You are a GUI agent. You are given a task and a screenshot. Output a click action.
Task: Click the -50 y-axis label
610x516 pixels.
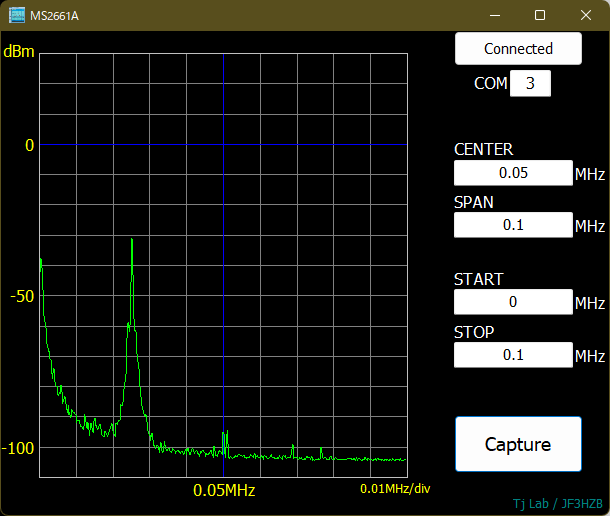pos(22,296)
